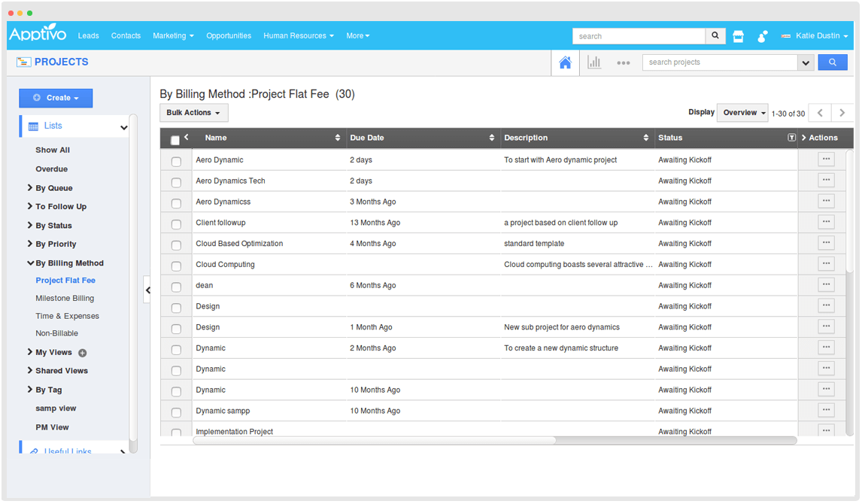The width and height of the screenshot is (865, 504).
Task: Tick the checkbox for Aero Dynamic
Action: coord(176,161)
